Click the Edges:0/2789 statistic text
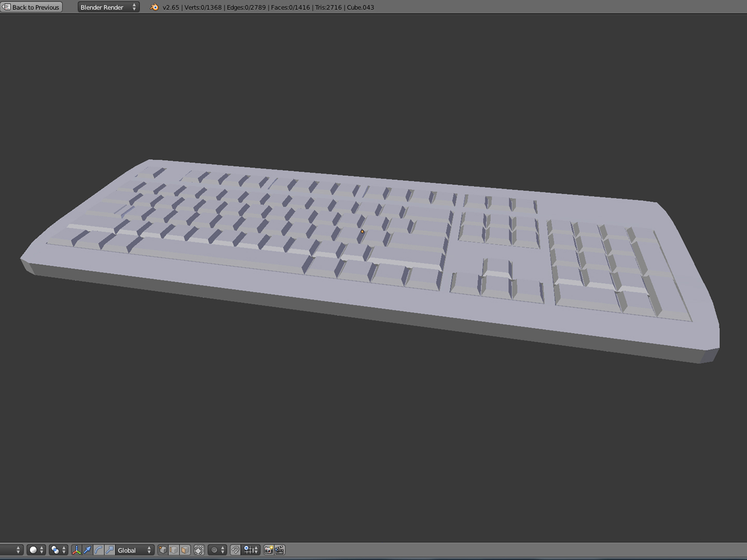The height and width of the screenshot is (560, 747). point(246,7)
